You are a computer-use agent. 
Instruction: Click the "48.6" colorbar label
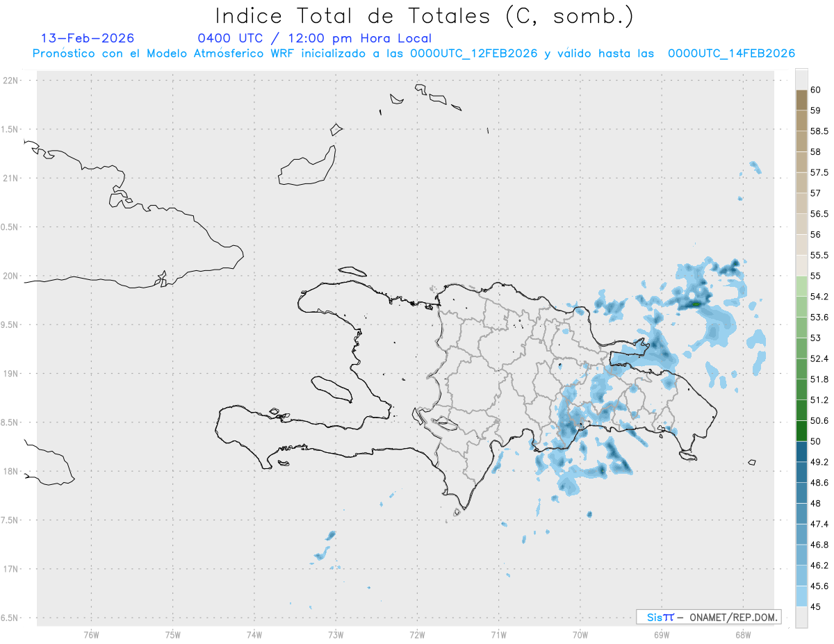point(819,483)
